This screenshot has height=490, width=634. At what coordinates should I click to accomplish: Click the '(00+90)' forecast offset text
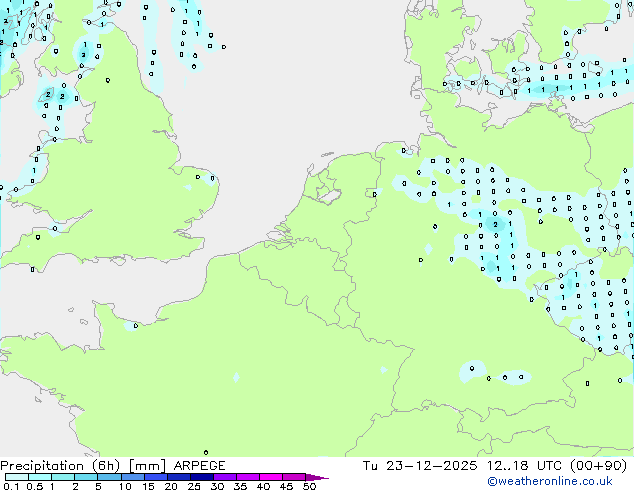pos(598,466)
